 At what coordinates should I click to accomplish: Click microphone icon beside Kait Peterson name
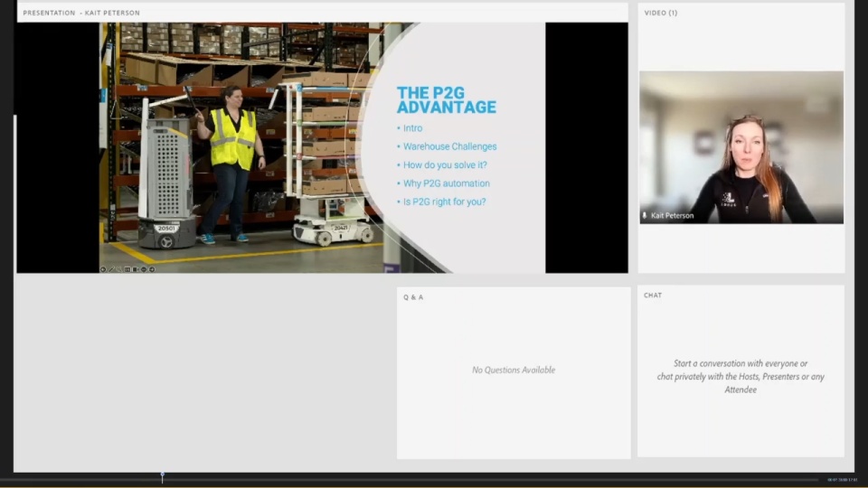[x=645, y=215]
